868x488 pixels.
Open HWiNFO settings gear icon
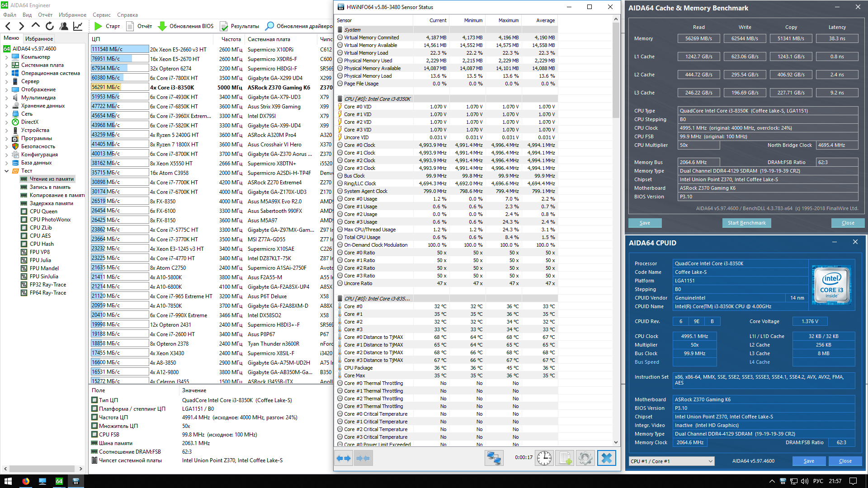coord(585,458)
